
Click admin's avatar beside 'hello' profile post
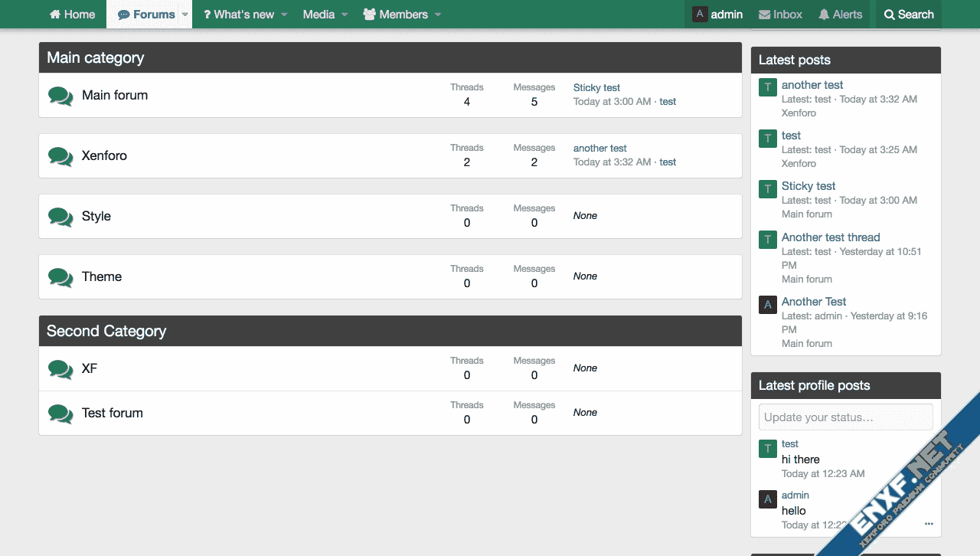[768, 499]
